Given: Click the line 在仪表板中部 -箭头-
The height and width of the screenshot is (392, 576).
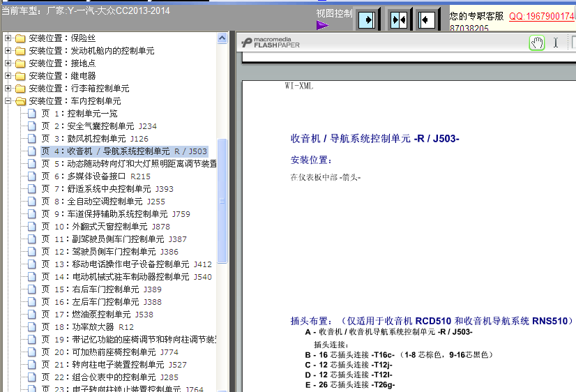Looking at the screenshot, I should (326, 177).
